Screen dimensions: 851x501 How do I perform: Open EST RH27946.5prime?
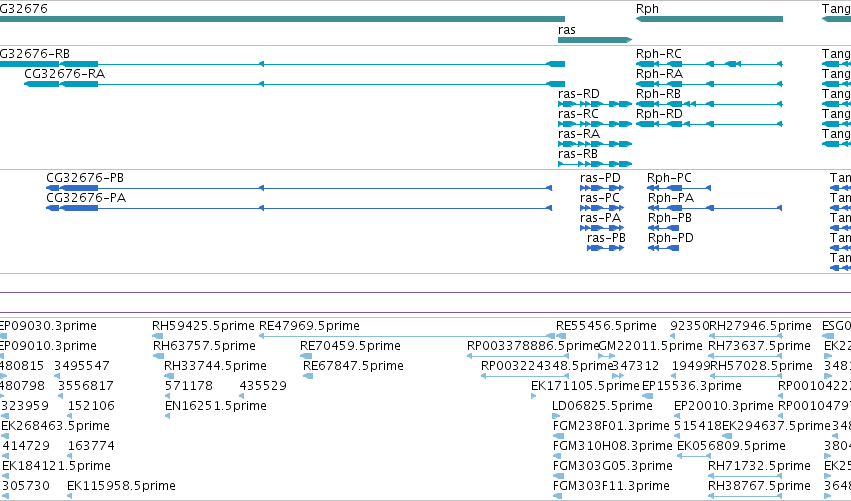coord(760,326)
